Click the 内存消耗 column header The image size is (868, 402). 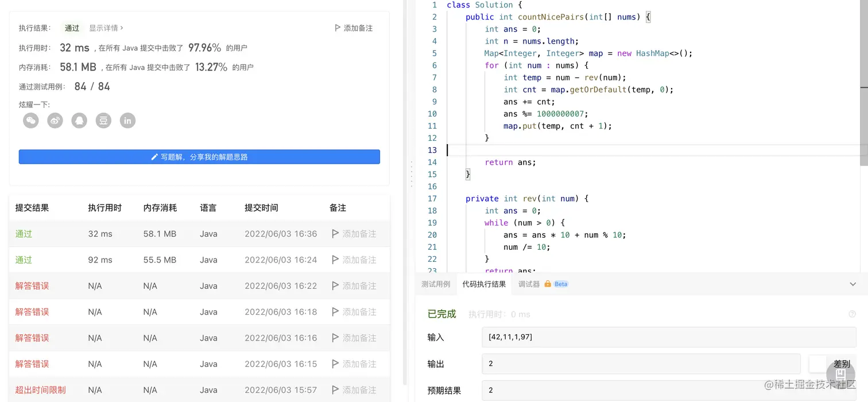[x=160, y=208]
